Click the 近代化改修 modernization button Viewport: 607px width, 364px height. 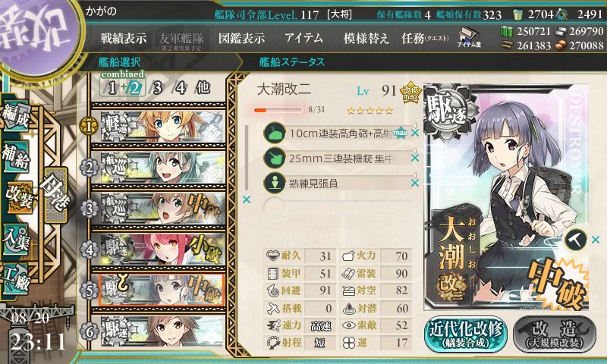466,334
